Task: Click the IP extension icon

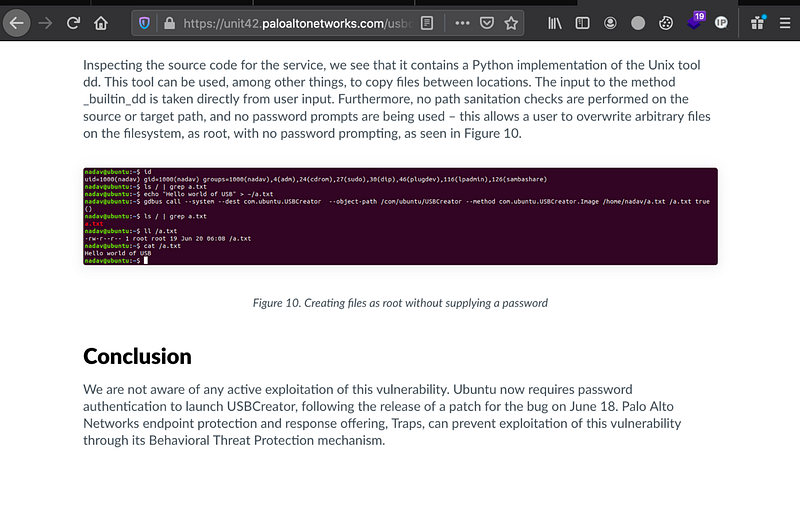Action: click(721, 23)
